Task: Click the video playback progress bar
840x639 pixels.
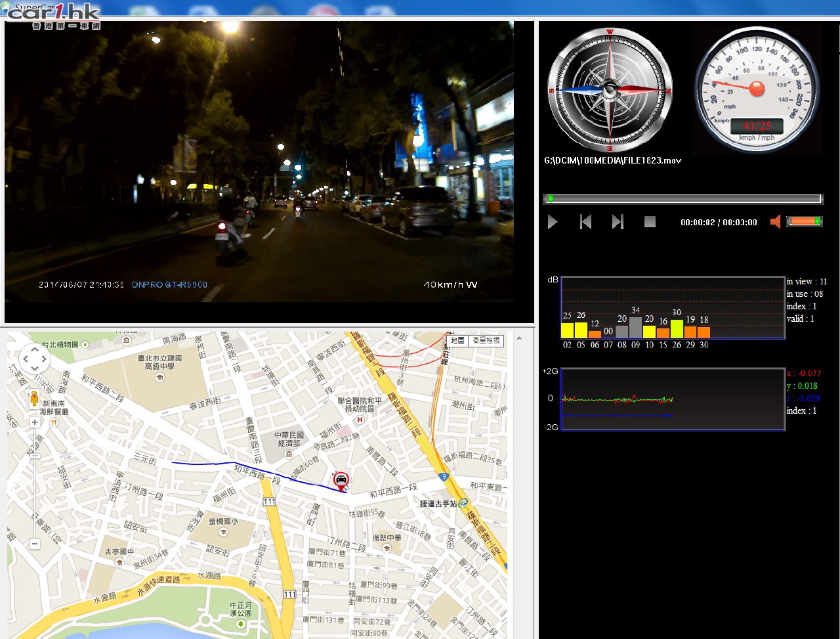Action: pyautogui.click(x=682, y=198)
